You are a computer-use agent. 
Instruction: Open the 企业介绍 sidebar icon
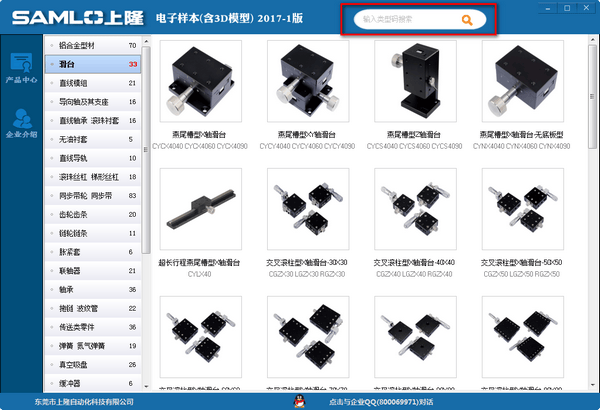[x=21, y=122]
